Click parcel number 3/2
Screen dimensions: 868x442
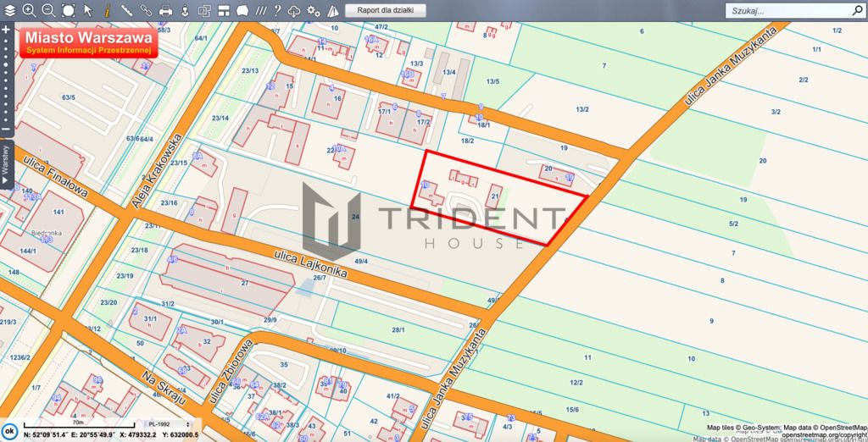click(776, 112)
